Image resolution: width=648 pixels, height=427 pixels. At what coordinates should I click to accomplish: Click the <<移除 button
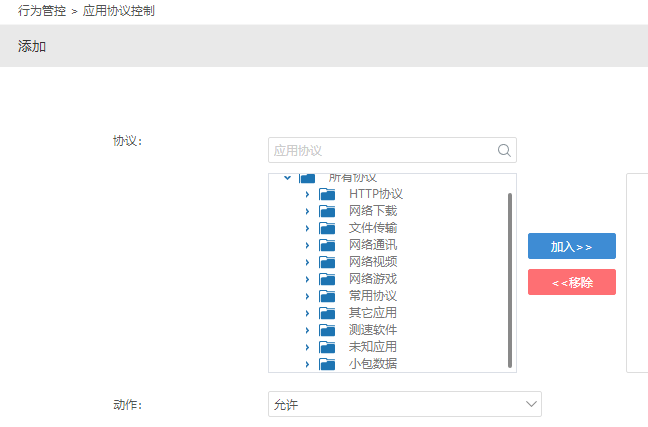point(572,282)
